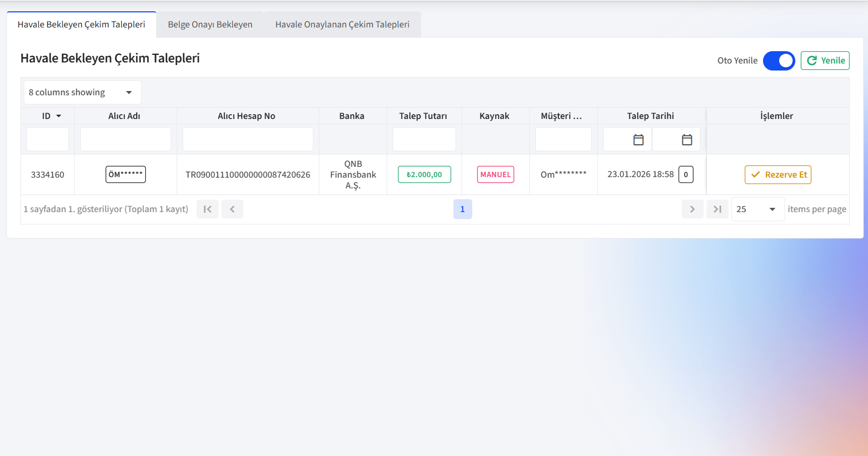Click the MANUEL source badge

(495, 174)
